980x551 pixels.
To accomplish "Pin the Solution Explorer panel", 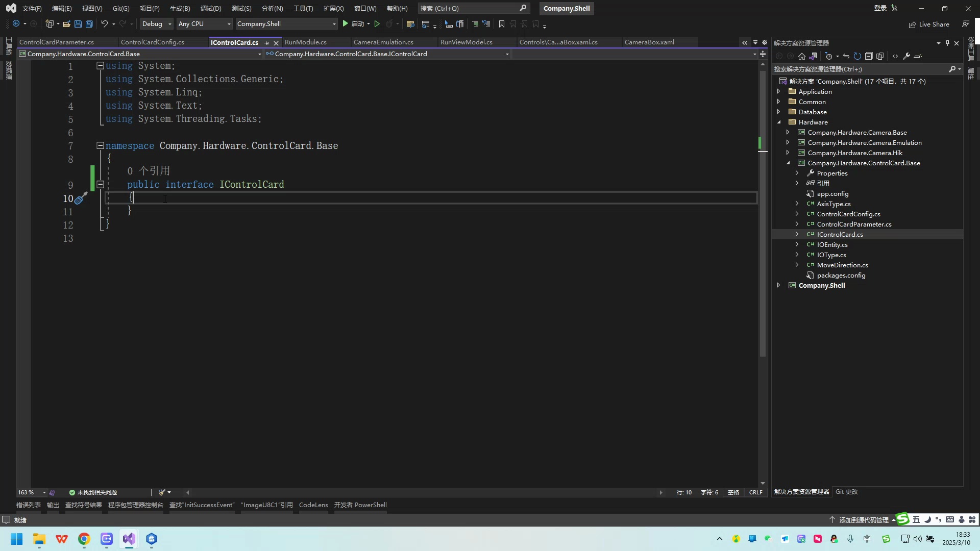I will click(x=948, y=43).
